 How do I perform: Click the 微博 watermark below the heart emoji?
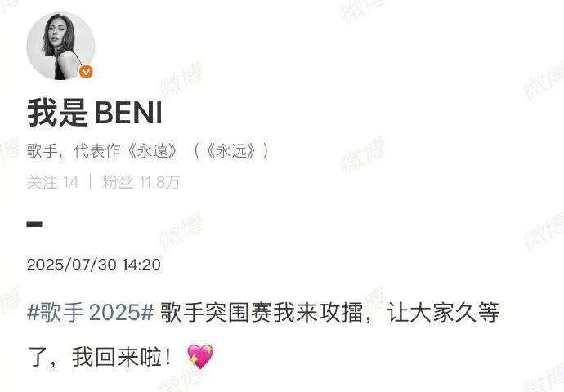pos(180,381)
